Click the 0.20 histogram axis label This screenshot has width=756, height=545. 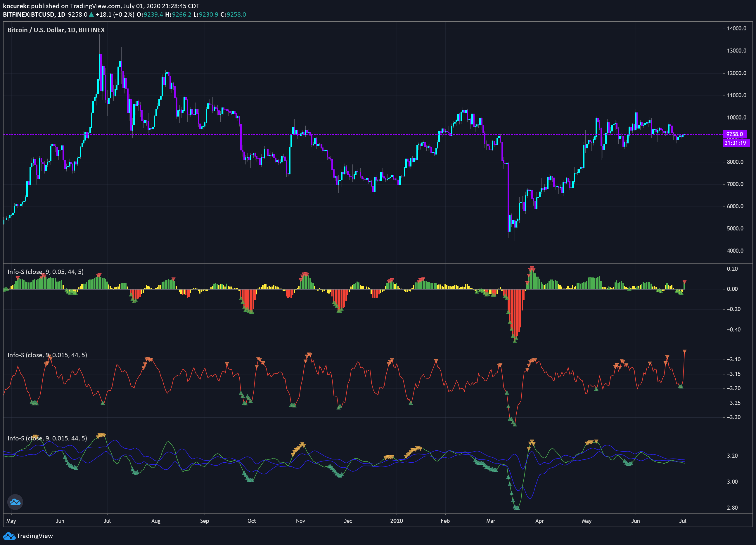click(x=732, y=269)
